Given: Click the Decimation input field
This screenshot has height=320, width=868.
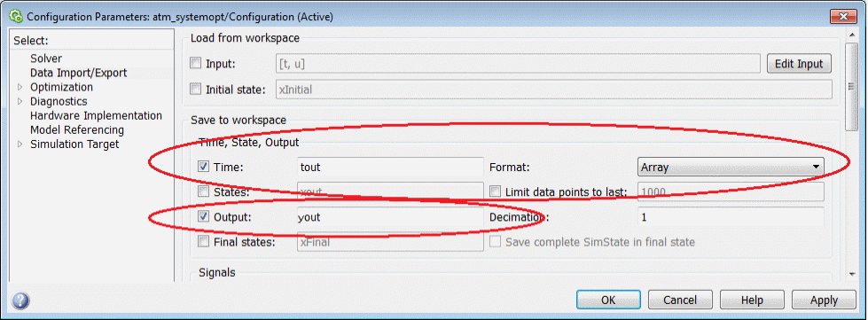Looking at the screenshot, I should coord(731,216).
